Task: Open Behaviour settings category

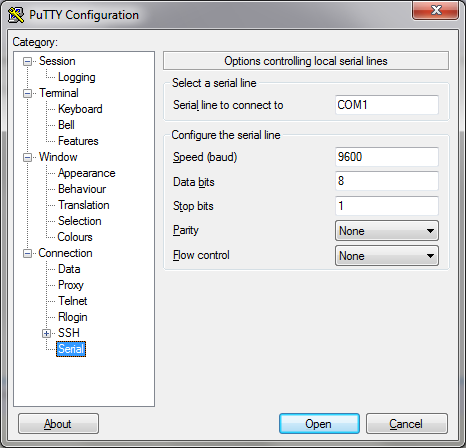Action: tap(82, 189)
